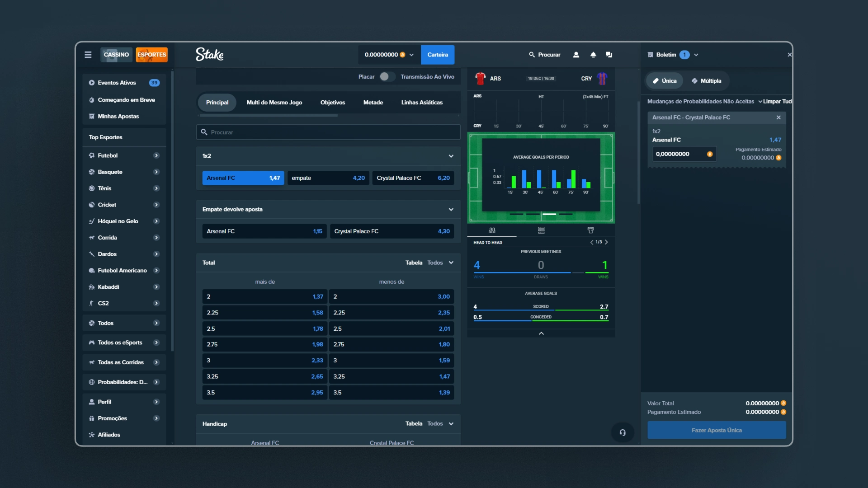Open the notifications bell icon
Screen dimensions: 868x488
click(x=593, y=55)
